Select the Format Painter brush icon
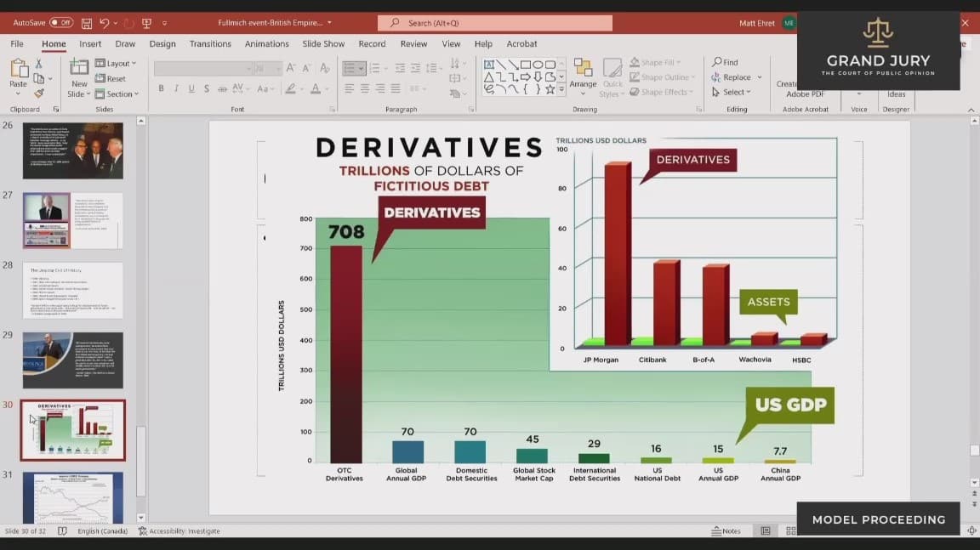Image resolution: width=980 pixels, height=550 pixels. pos(38,93)
